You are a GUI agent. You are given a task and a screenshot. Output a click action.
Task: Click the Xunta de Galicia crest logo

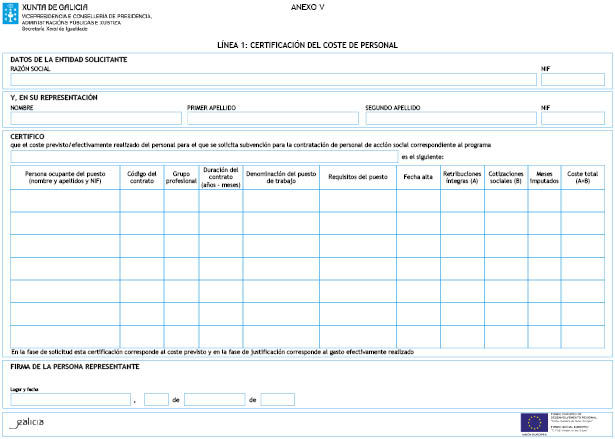[x=11, y=13]
